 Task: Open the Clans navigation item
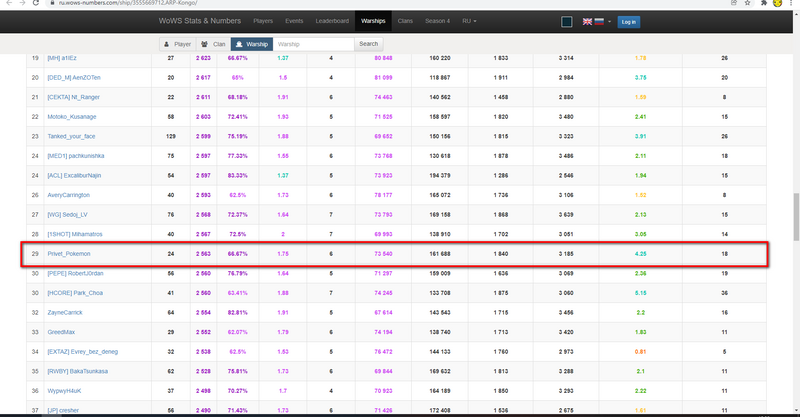404,20
